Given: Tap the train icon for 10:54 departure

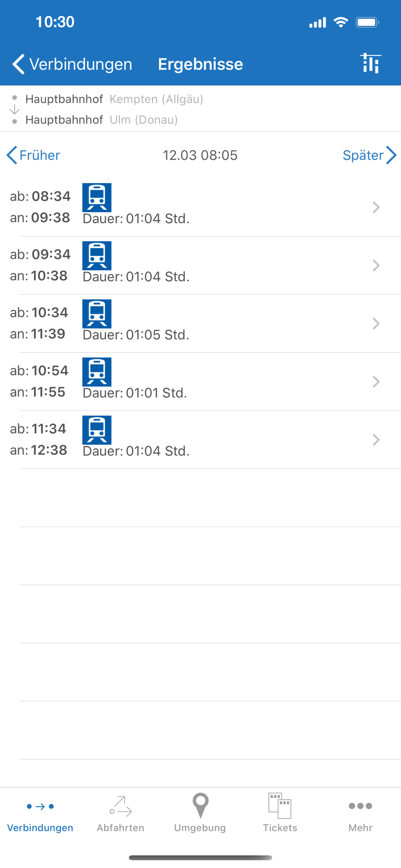Looking at the screenshot, I should point(97,372).
